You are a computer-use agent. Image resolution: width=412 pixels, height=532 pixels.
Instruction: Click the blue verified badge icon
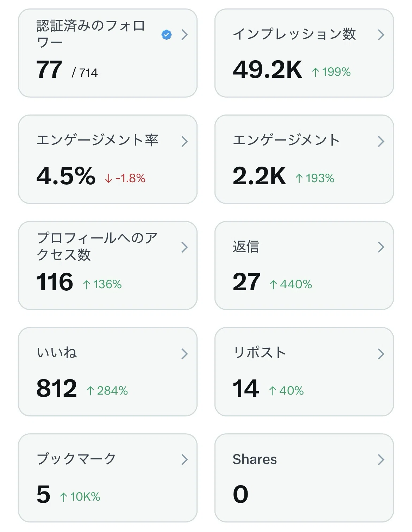point(167,35)
